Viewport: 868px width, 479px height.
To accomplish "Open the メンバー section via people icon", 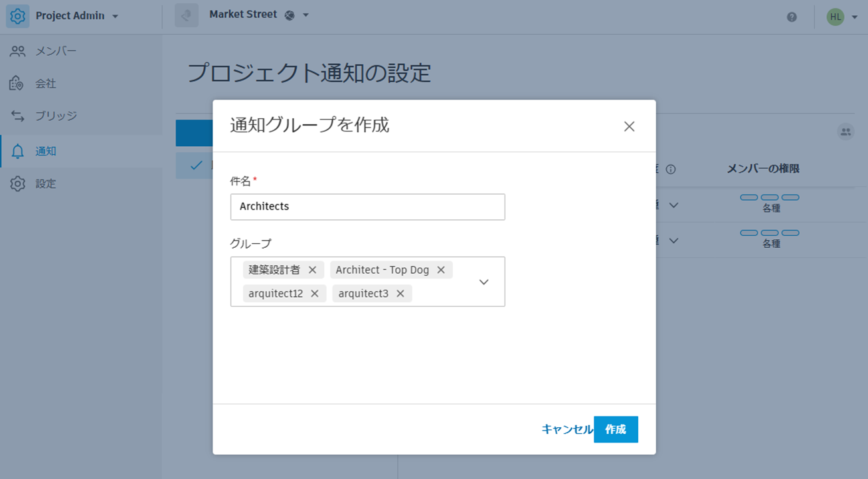I will (x=18, y=50).
